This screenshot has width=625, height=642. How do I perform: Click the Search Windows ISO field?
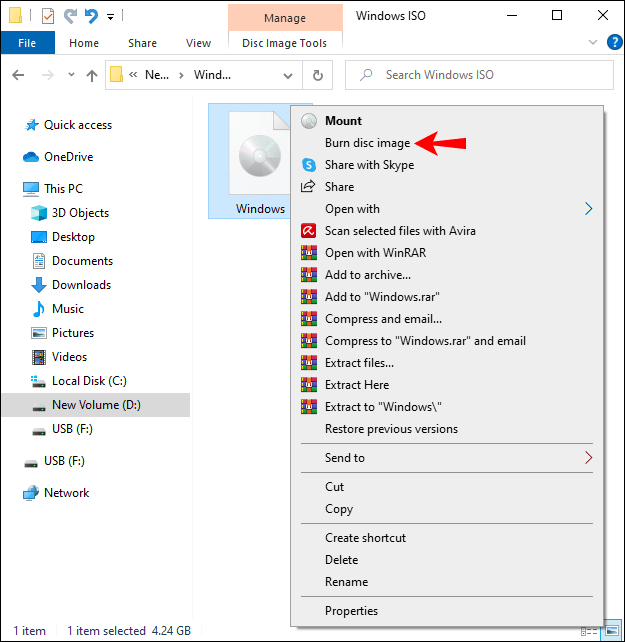point(479,75)
